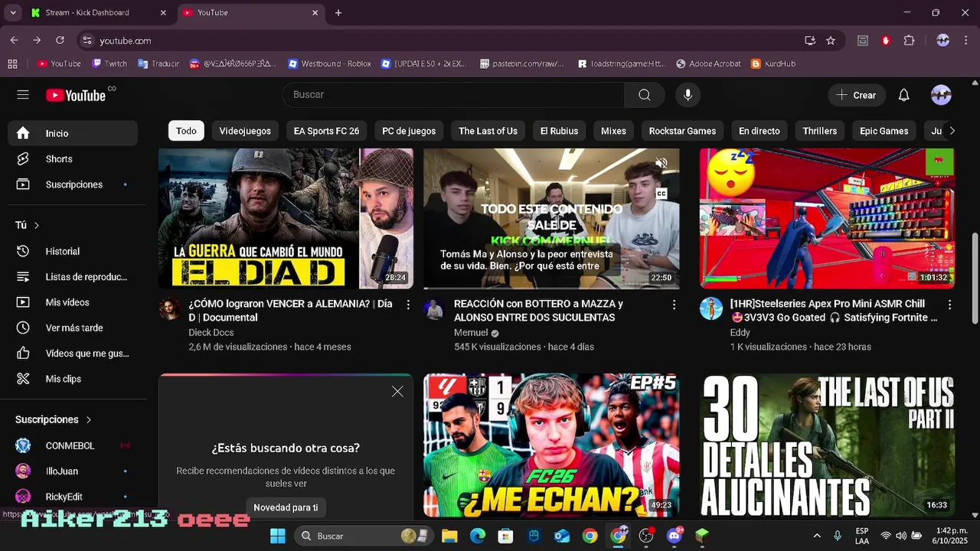This screenshot has height=551, width=980.
Task: Open Vídeos que me gustan sidebar item
Action: click(73, 354)
